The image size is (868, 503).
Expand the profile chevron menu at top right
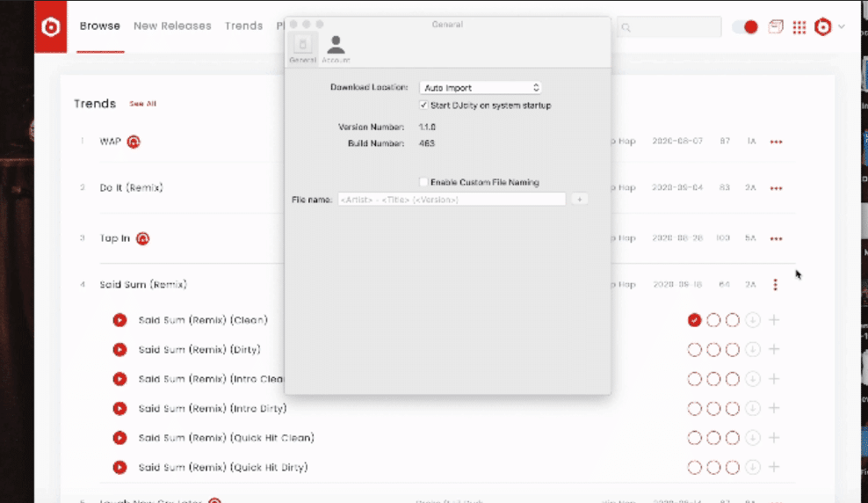click(842, 26)
